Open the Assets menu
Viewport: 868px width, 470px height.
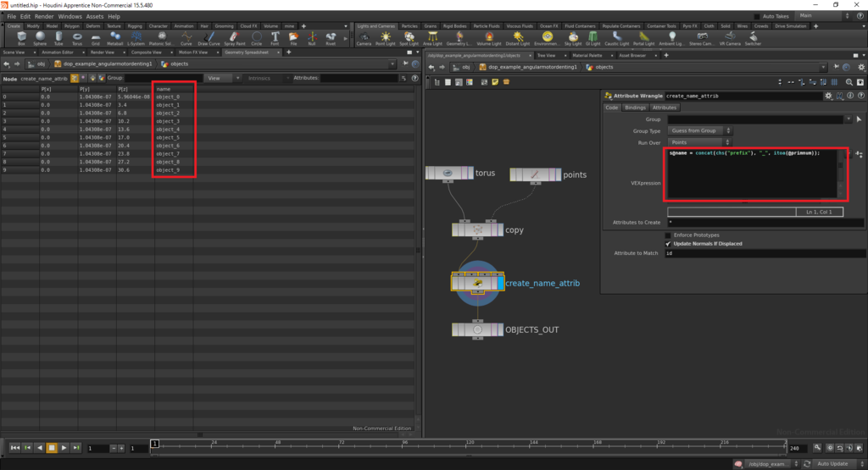[x=95, y=17]
